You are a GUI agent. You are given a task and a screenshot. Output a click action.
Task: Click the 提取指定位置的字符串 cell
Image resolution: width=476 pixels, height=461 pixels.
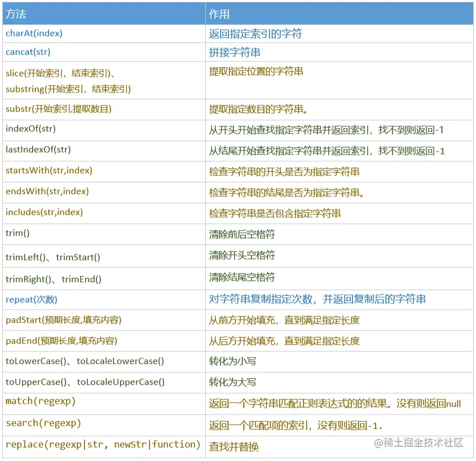coord(339,80)
